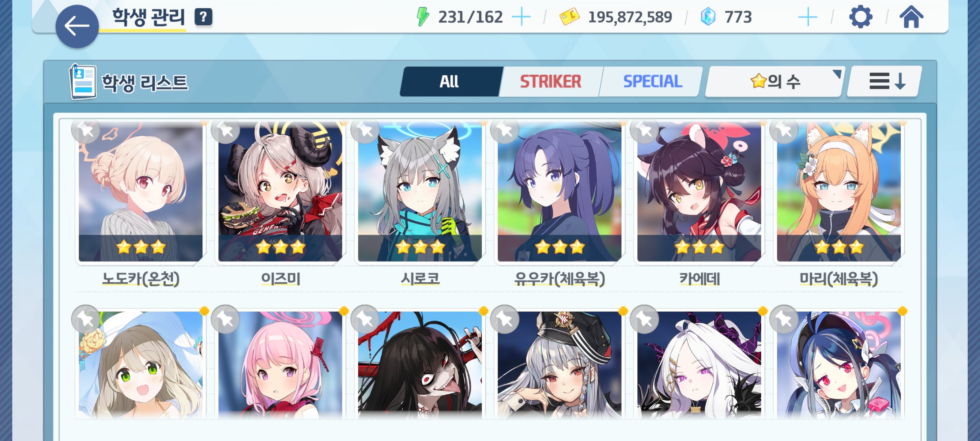Tap the green energy bolt icon
980x441 pixels.
point(423,17)
